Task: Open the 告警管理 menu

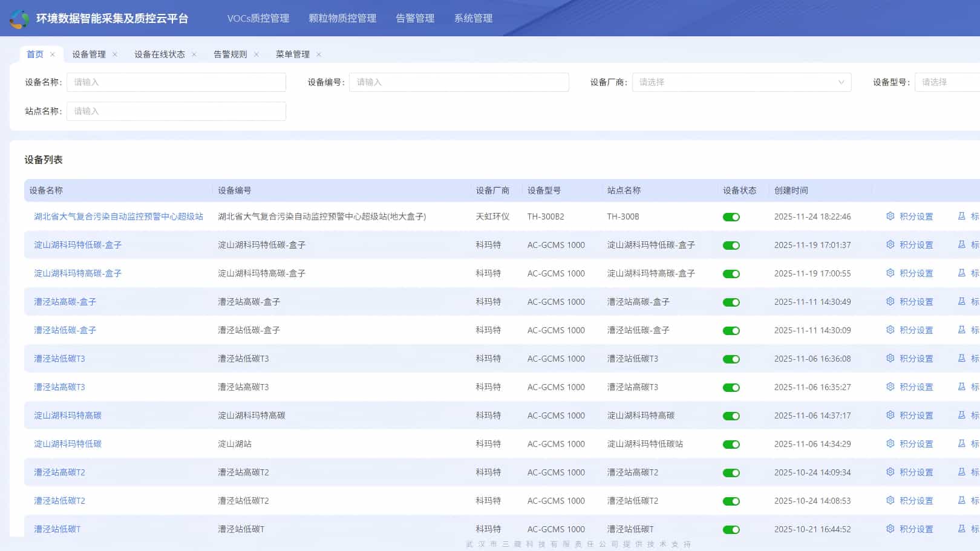Action: coord(414,18)
